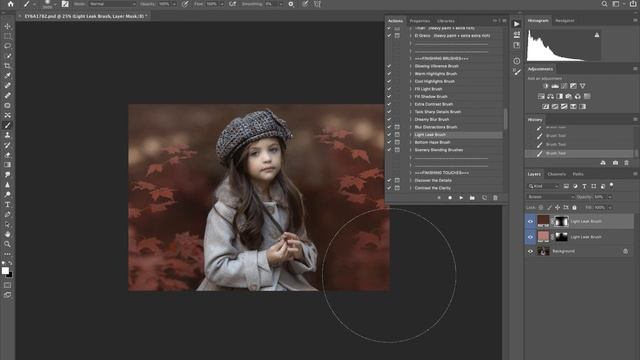Viewport: 640px width, 360px height.
Task: Click the begin recording button in Actions panel
Action: 450,198
